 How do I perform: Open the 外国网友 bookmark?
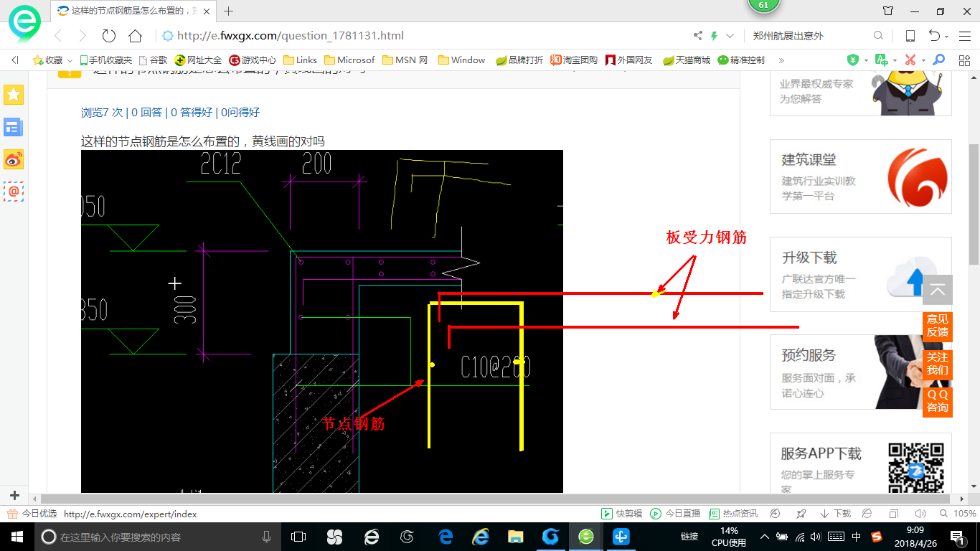[629, 60]
